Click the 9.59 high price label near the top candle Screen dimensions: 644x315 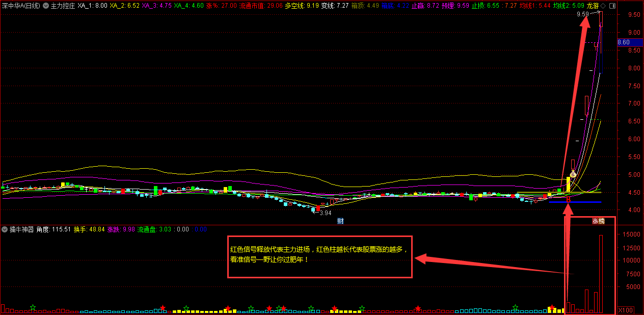click(x=583, y=15)
